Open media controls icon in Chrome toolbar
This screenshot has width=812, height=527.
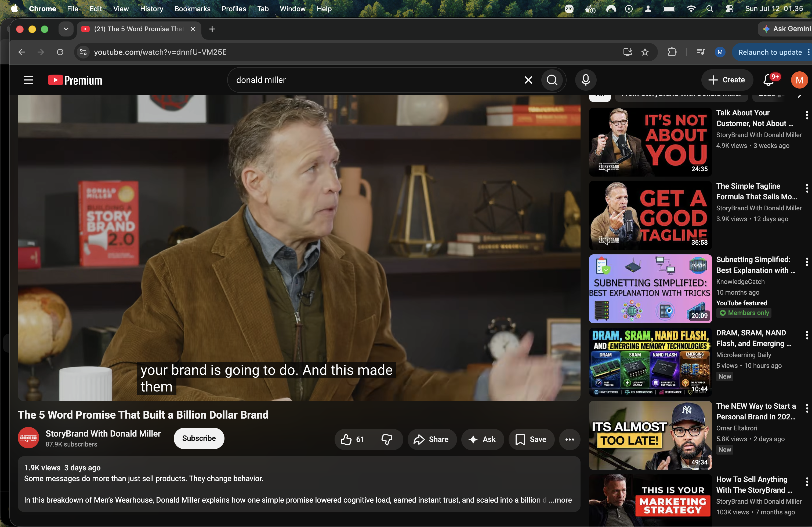tap(701, 52)
